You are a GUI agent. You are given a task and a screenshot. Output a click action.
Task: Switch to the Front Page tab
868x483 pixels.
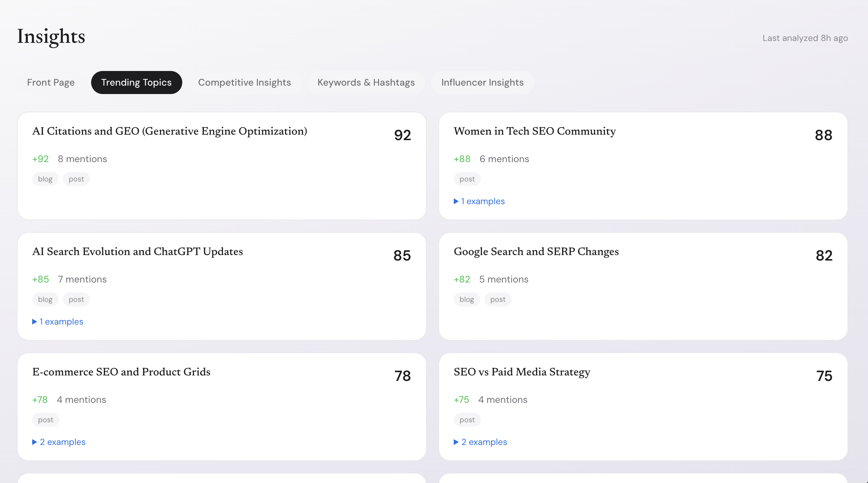pos(50,82)
